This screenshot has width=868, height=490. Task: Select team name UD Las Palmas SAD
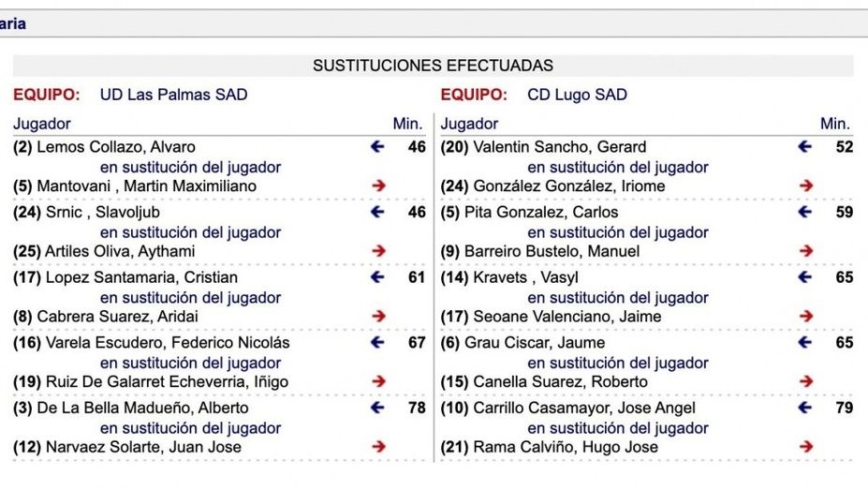coord(173,95)
